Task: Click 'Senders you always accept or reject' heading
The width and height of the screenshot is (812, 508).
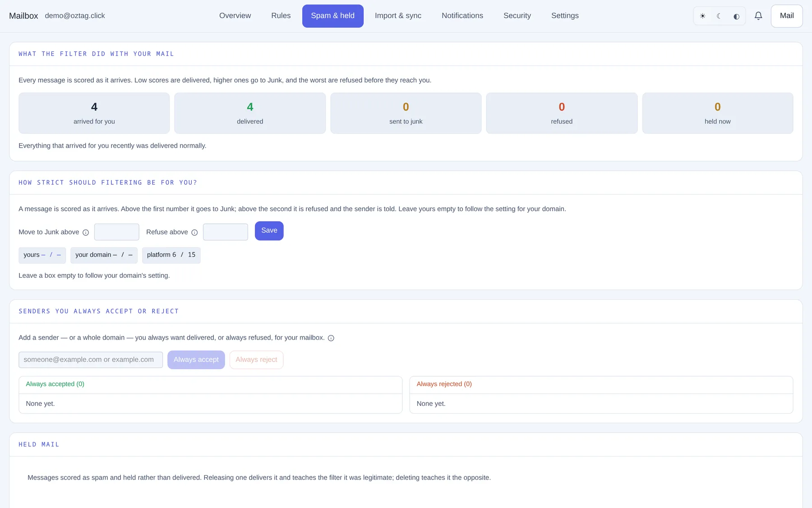Action: tap(99, 312)
